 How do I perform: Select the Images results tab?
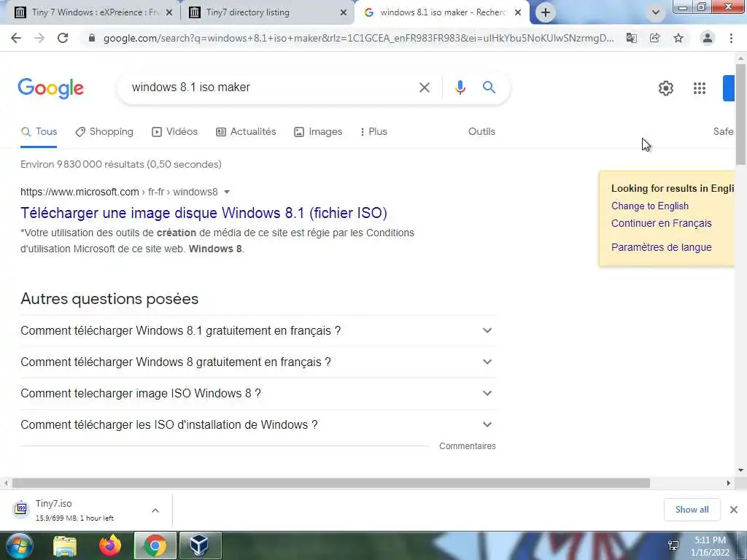tap(318, 132)
